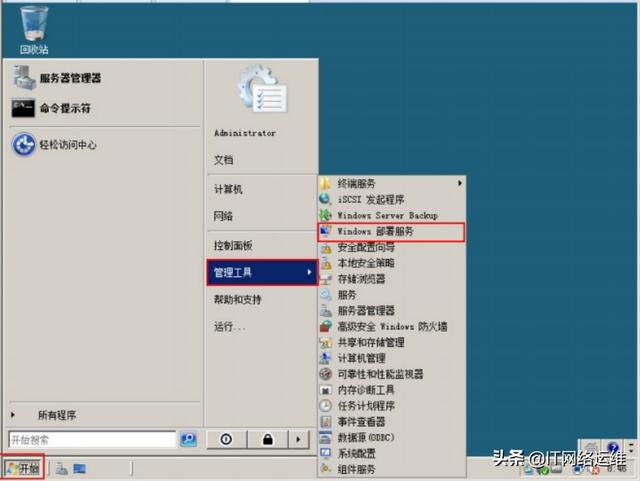Expand the 终端服务 submenu arrow
Image resolution: width=640 pixels, height=481 pixels.
click(x=460, y=183)
